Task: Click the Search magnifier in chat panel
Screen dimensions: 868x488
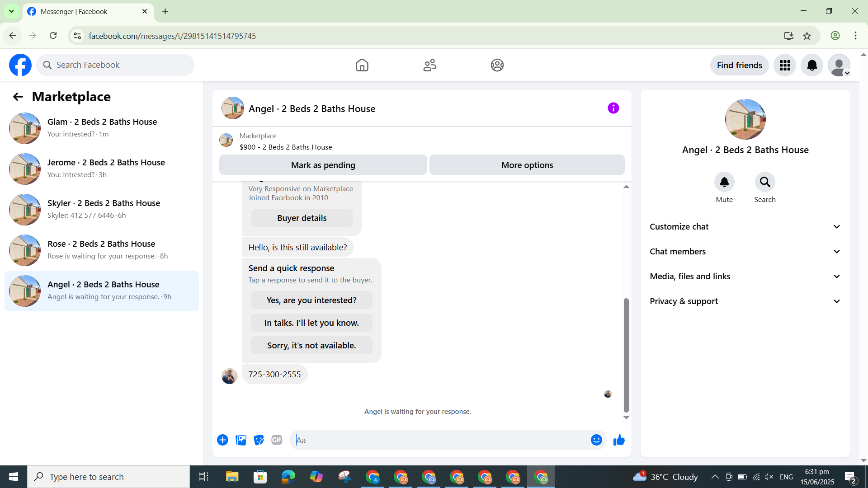Action: point(764,182)
